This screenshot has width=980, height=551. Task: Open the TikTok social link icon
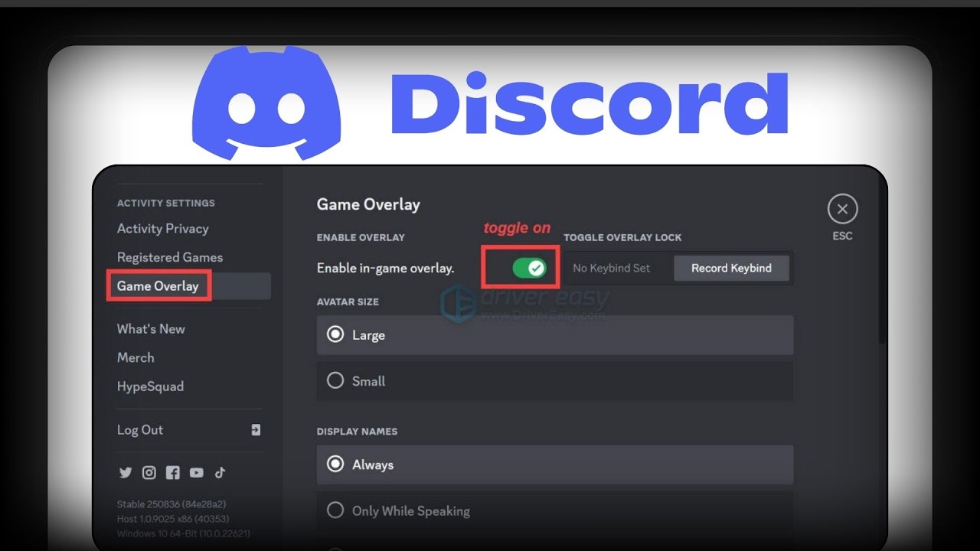point(220,473)
